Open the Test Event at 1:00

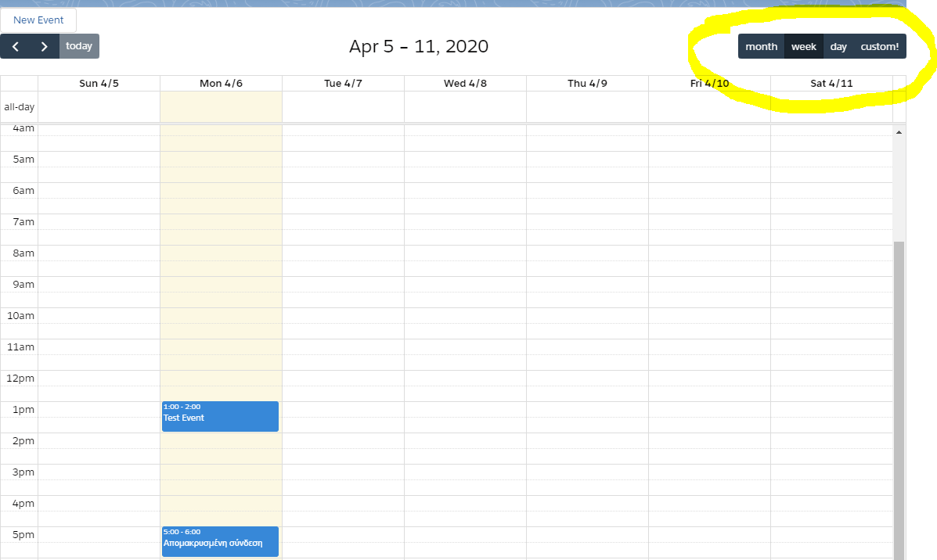point(220,416)
